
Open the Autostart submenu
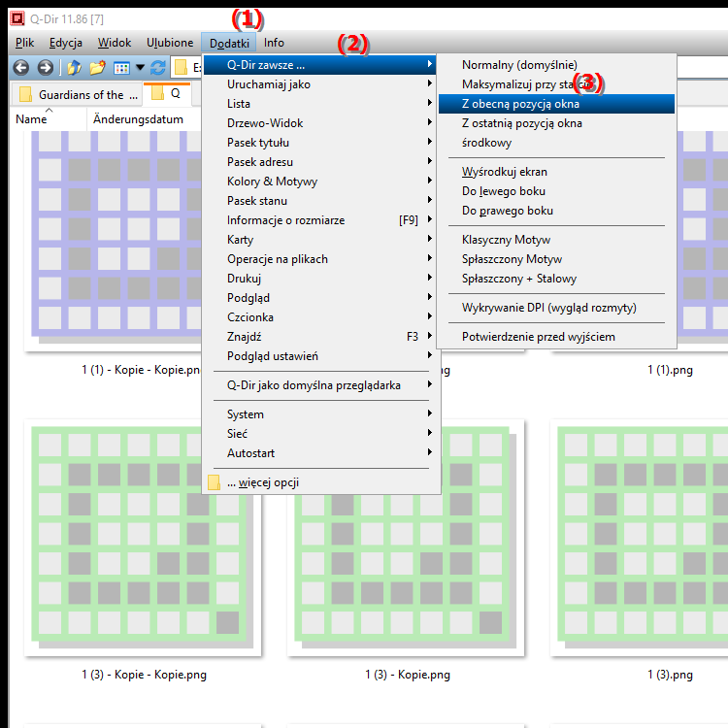320,453
